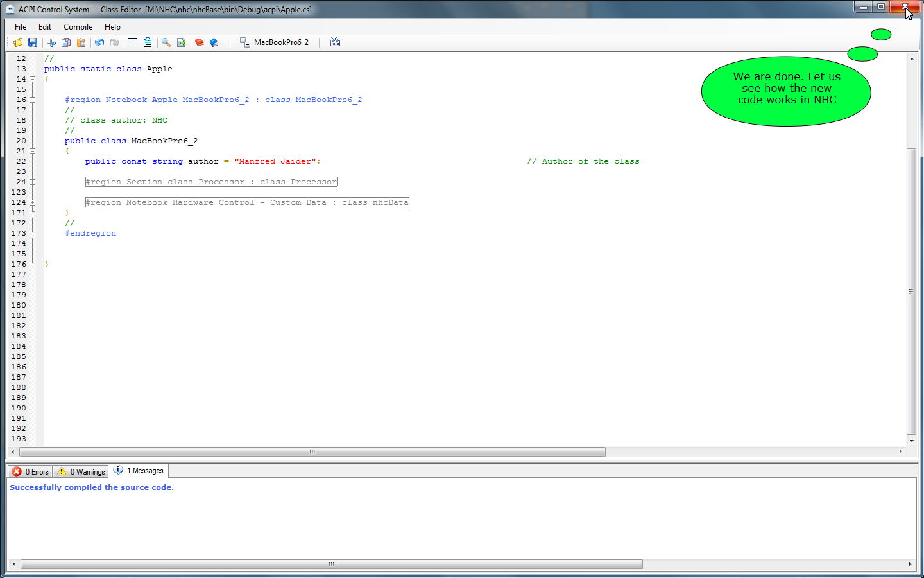Click the red book icon
924x578 pixels.
pos(200,42)
